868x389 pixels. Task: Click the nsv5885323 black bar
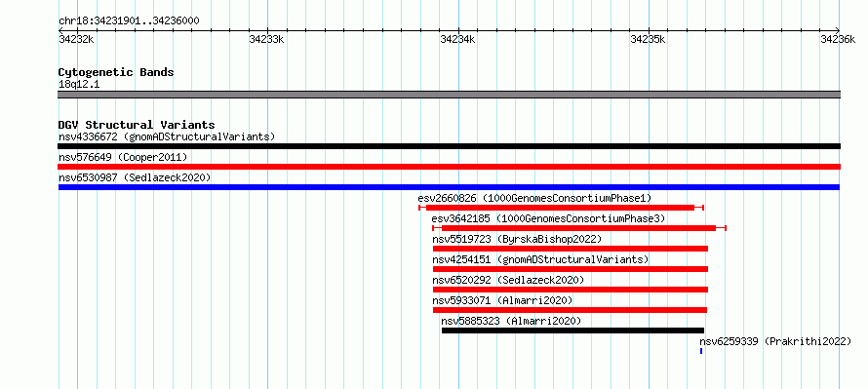tap(572, 331)
